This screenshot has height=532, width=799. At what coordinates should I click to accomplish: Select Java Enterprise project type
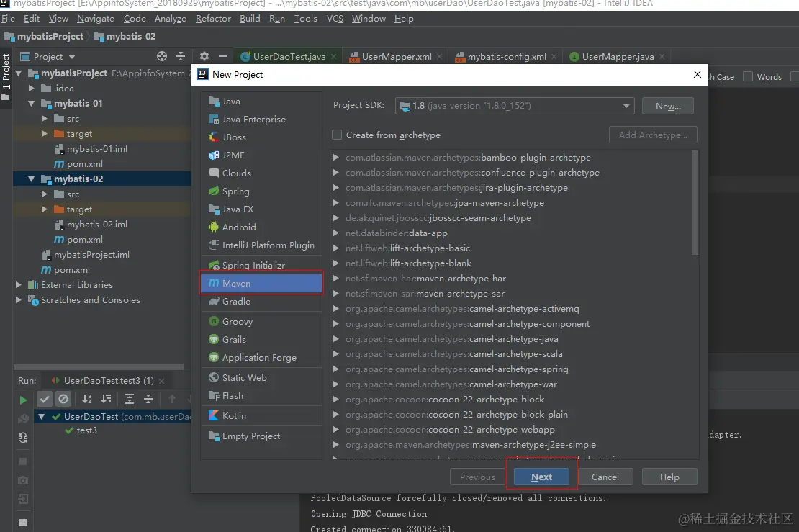[x=261, y=120]
